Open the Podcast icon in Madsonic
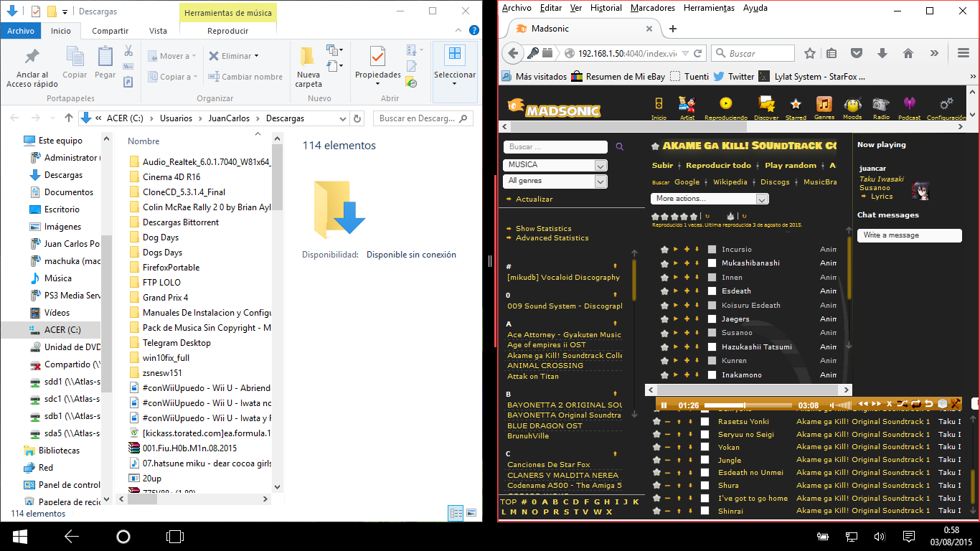 [x=909, y=104]
